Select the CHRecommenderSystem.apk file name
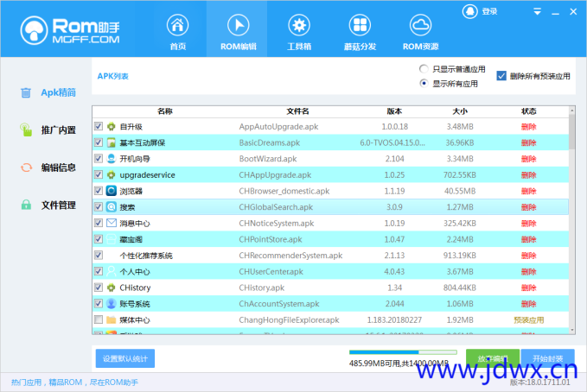587x392 pixels. pyautogui.click(x=290, y=256)
